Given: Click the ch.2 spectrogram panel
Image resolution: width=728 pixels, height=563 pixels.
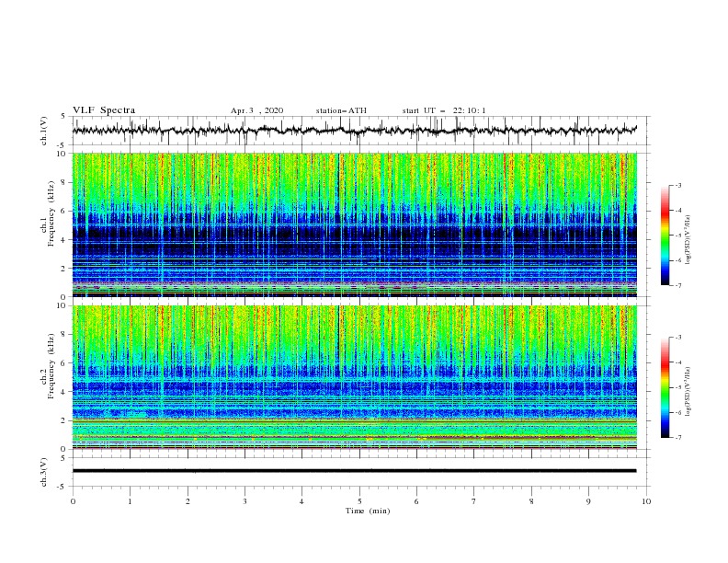Looking at the screenshot, I should 354,377.
